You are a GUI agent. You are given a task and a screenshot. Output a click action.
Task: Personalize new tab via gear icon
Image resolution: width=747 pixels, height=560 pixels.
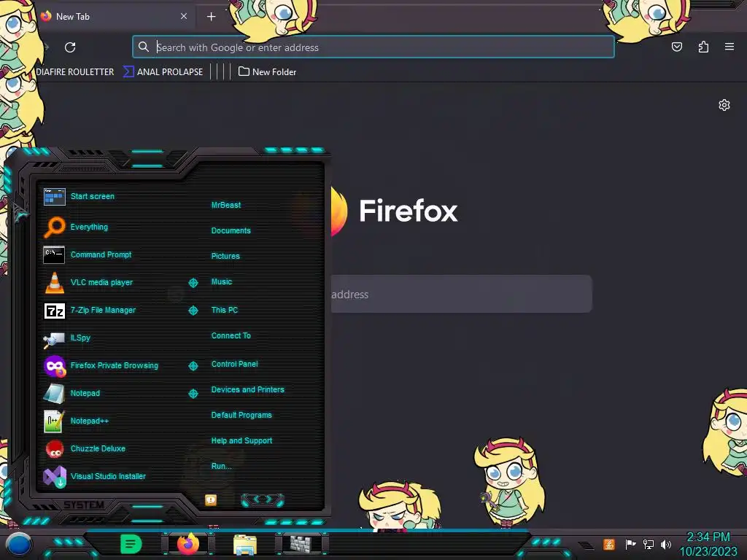pyautogui.click(x=724, y=105)
